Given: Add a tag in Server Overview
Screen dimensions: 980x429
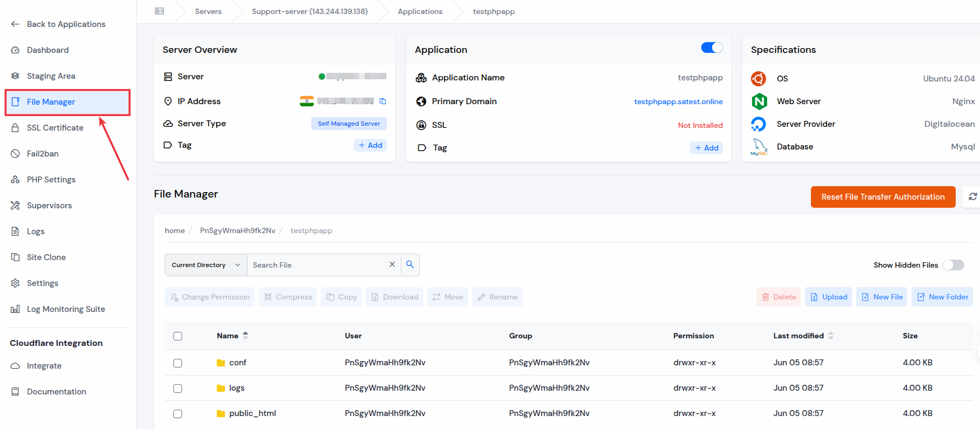Looking at the screenshot, I should tap(371, 145).
